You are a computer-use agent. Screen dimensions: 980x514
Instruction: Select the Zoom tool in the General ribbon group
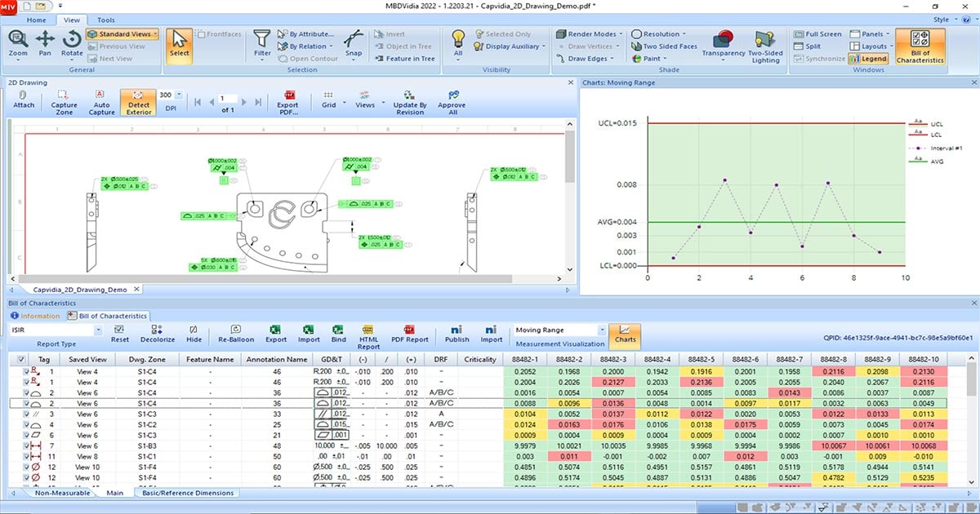pyautogui.click(x=16, y=45)
